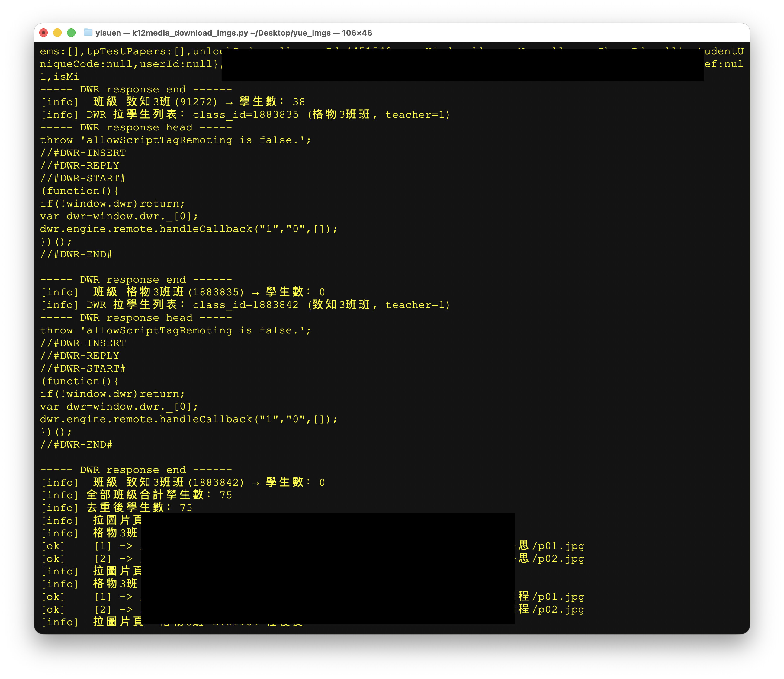This screenshot has width=784, height=679.
Task: Click the ef:nul text at right edge
Action: [x=724, y=64]
